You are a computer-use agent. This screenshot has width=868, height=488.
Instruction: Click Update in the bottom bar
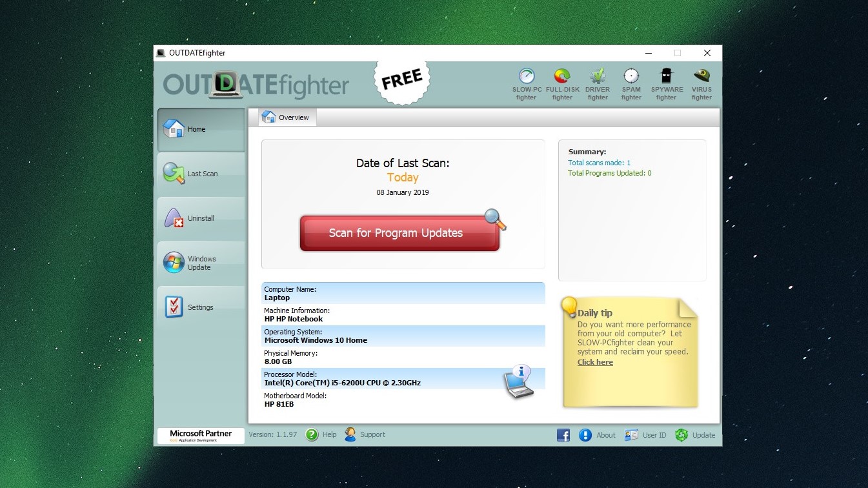pyautogui.click(x=695, y=436)
